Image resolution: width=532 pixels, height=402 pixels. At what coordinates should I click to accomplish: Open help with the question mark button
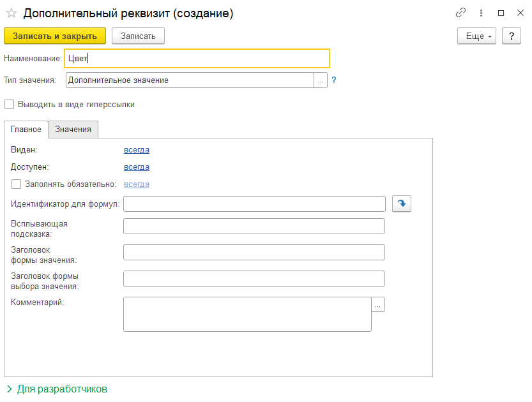(512, 36)
